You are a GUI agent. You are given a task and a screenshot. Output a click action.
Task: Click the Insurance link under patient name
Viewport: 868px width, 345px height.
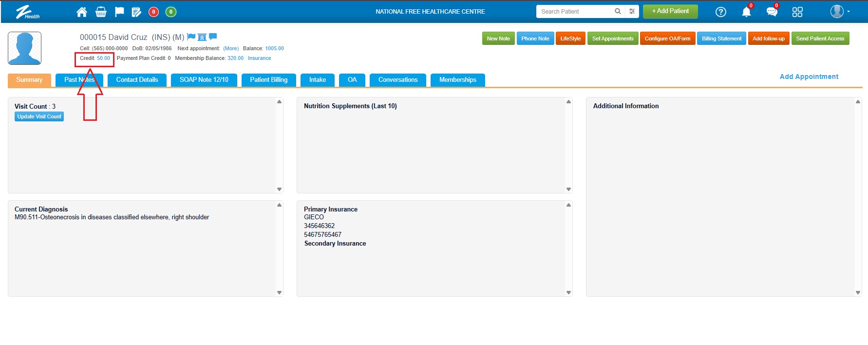pyautogui.click(x=259, y=58)
